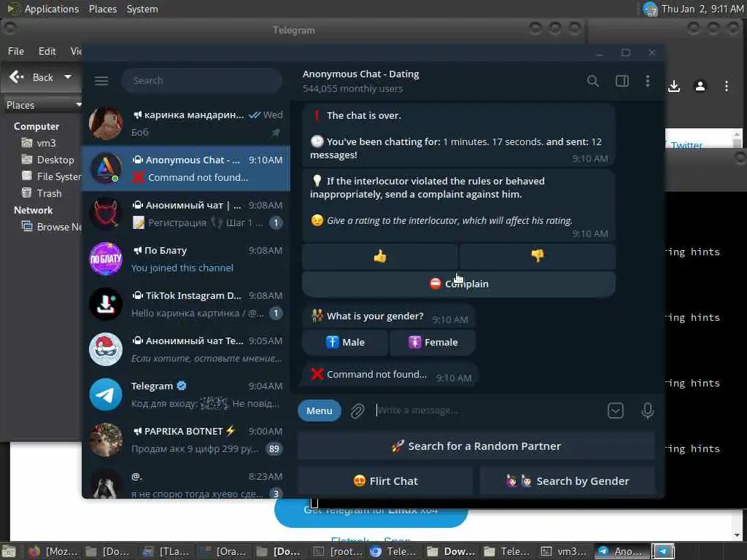Select Search by Gender
747x560 pixels.
click(x=568, y=481)
